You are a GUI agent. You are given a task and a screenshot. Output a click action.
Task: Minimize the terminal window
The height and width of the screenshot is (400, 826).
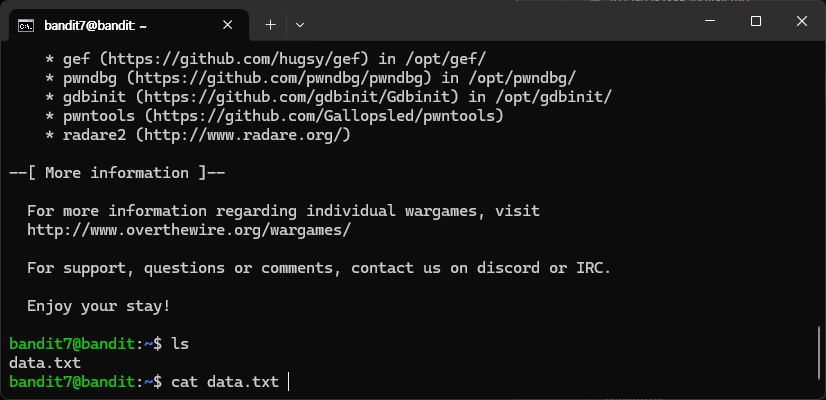click(x=710, y=21)
